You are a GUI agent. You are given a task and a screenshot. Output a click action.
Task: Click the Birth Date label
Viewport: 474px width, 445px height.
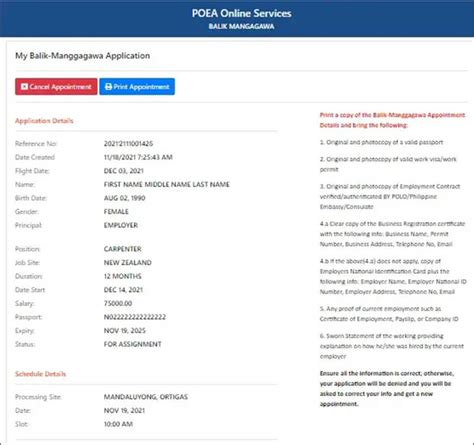click(x=31, y=198)
